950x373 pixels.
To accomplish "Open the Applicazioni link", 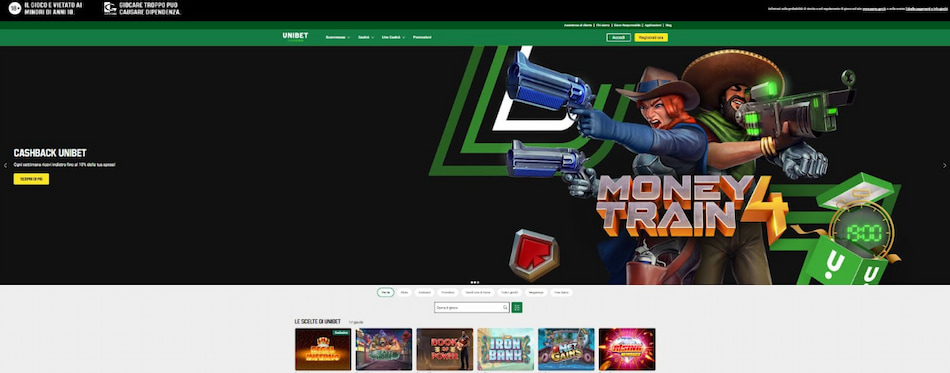I will [x=653, y=25].
